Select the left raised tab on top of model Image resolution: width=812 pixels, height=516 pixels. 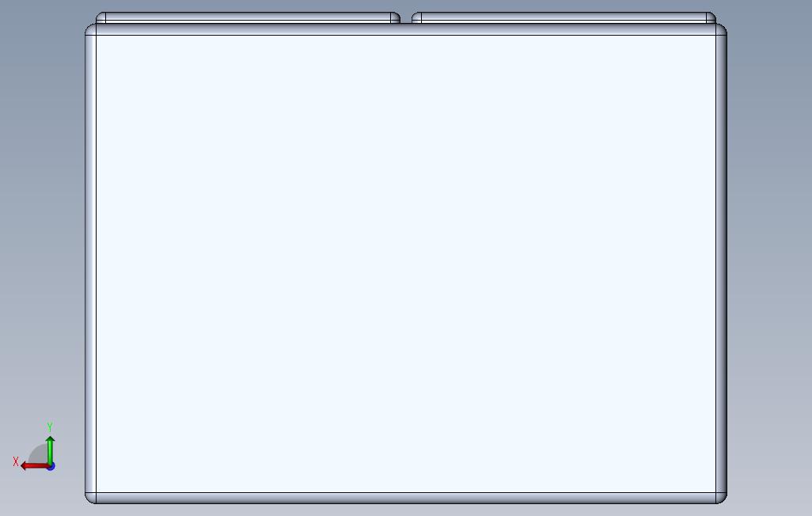248,17
